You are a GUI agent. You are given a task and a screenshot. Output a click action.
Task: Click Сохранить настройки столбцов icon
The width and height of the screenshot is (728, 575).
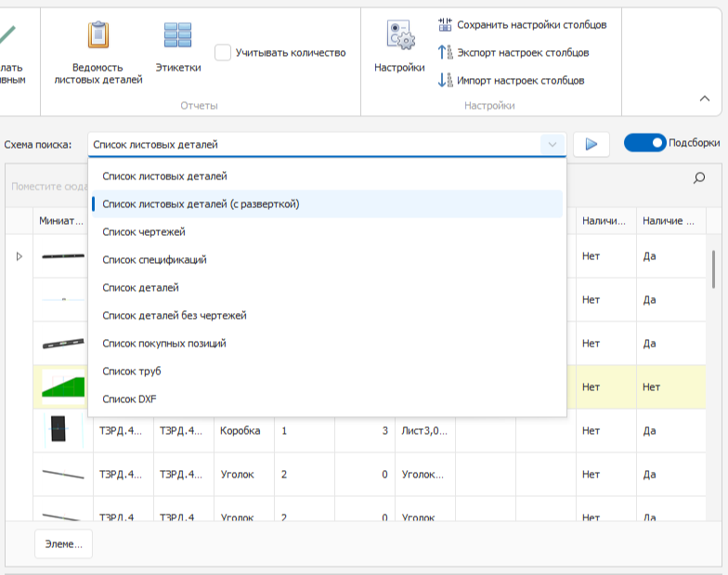(444, 24)
